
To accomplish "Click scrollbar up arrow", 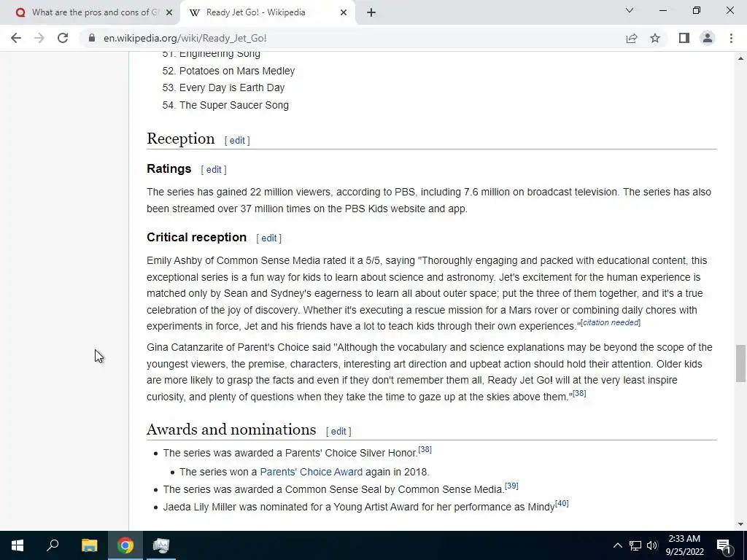I will pyautogui.click(x=740, y=58).
